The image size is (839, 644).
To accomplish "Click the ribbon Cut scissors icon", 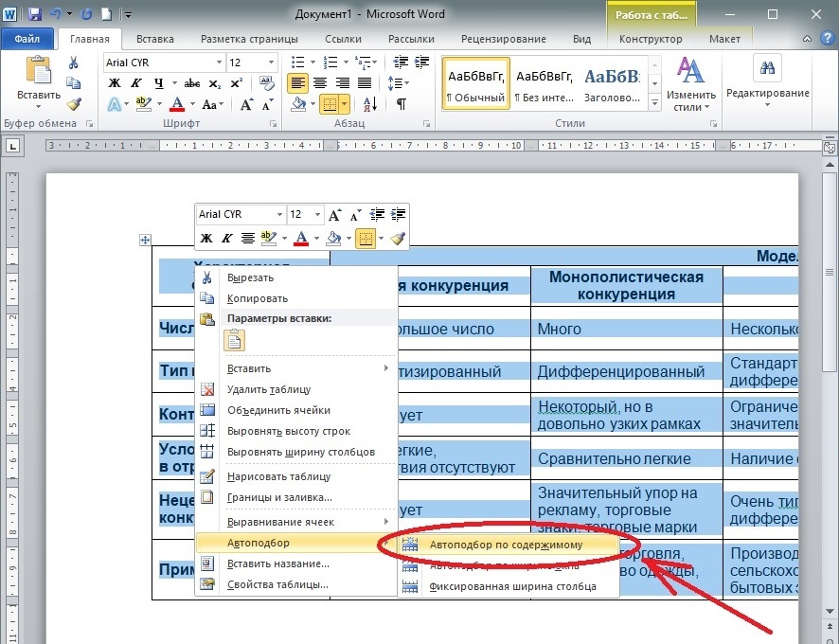I will 73,63.
